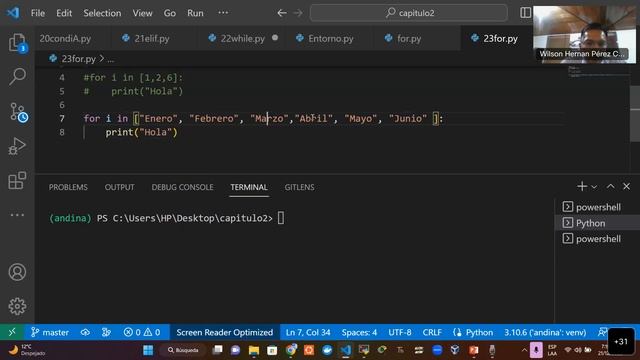
Task: Click the print("Hola") statement on line 8
Action: click(141, 132)
